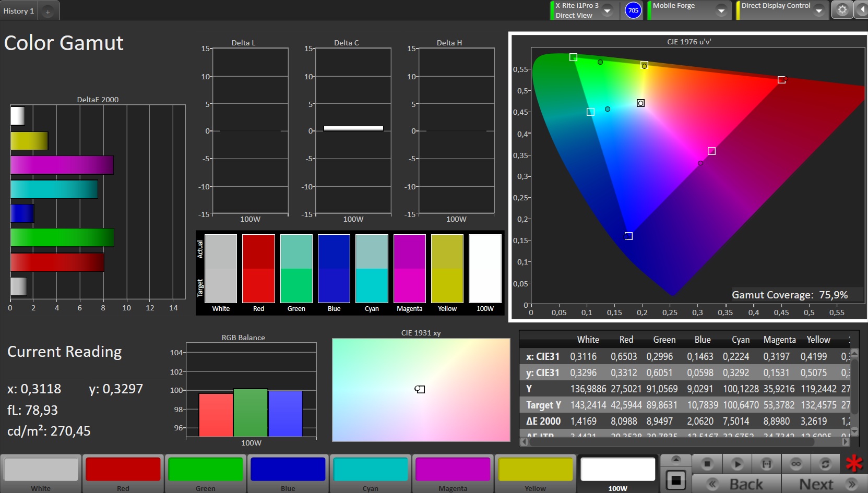This screenshot has width=868, height=493.
Task: Click the Next button
Action: pyautogui.click(x=824, y=484)
